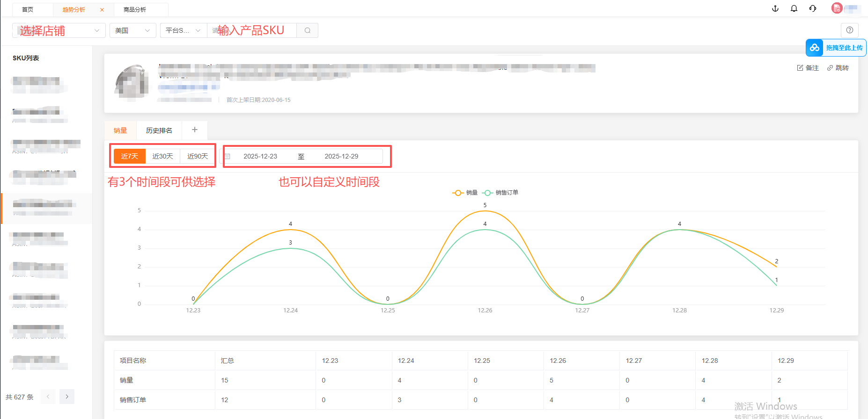
Task: Click the anchor icon in top bar
Action: [775, 8]
